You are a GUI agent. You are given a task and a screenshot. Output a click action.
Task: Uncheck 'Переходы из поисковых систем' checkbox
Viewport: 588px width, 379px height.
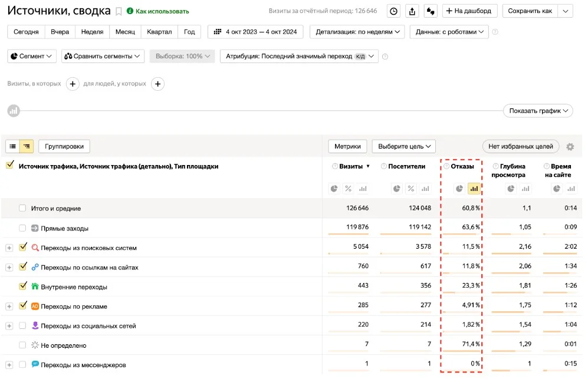[x=23, y=246]
